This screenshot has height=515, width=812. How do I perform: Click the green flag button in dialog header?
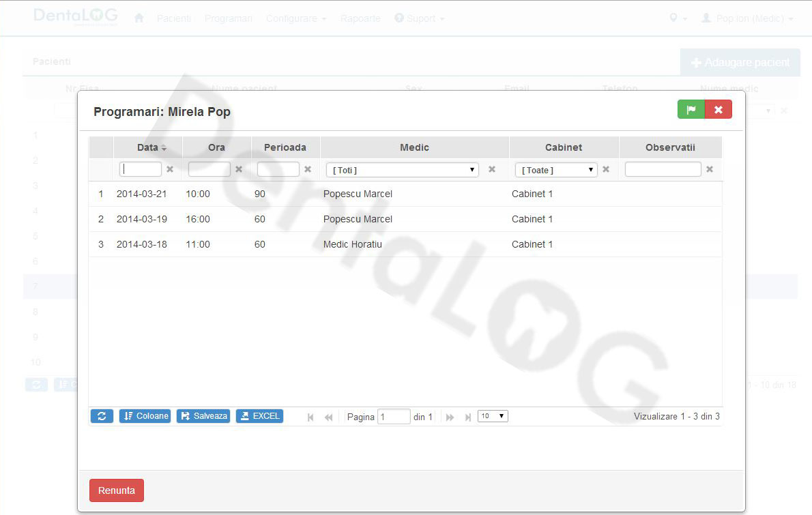691,109
